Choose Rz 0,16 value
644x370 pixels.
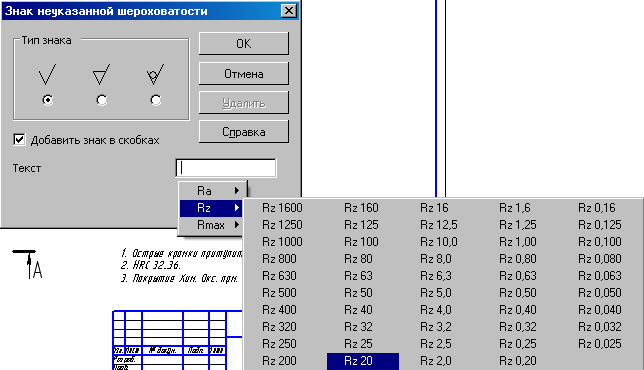click(x=597, y=208)
